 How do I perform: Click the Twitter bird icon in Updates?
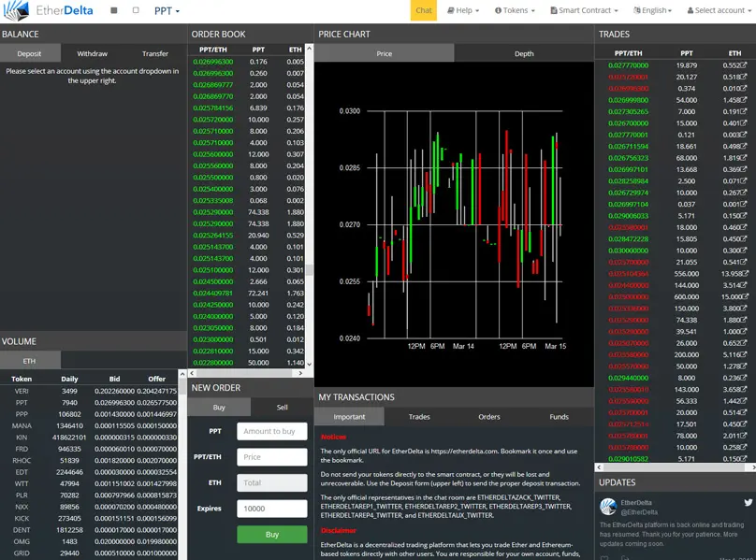tap(748, 503)
